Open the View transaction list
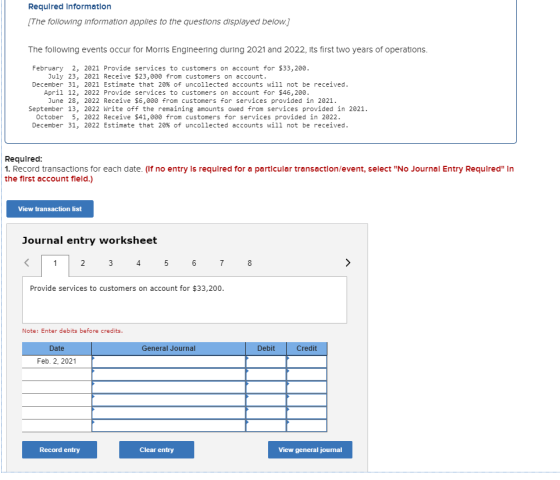Screen dimensions: 560x480 click(x=50, y=209)
